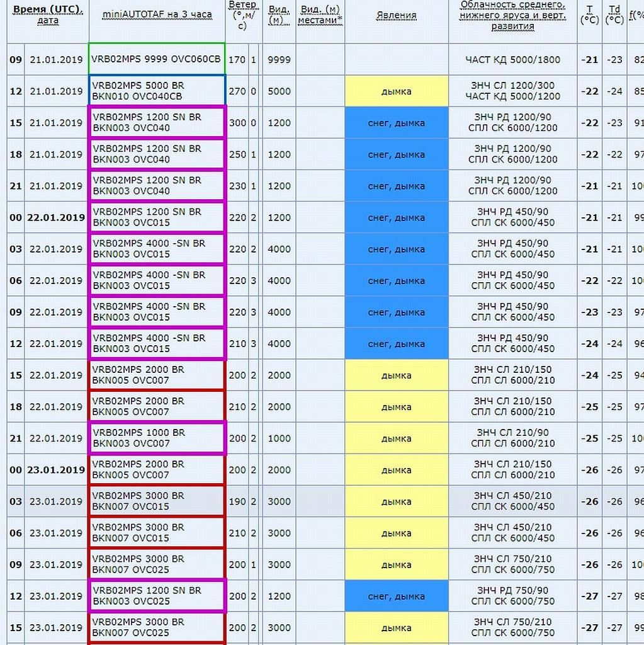Image resolution: width=644 pixels, height=645 pixels.
Task: Select the temperature value -21 in the 09 UTC 21.01.2019 row
Action: click(x=589, y=60)
